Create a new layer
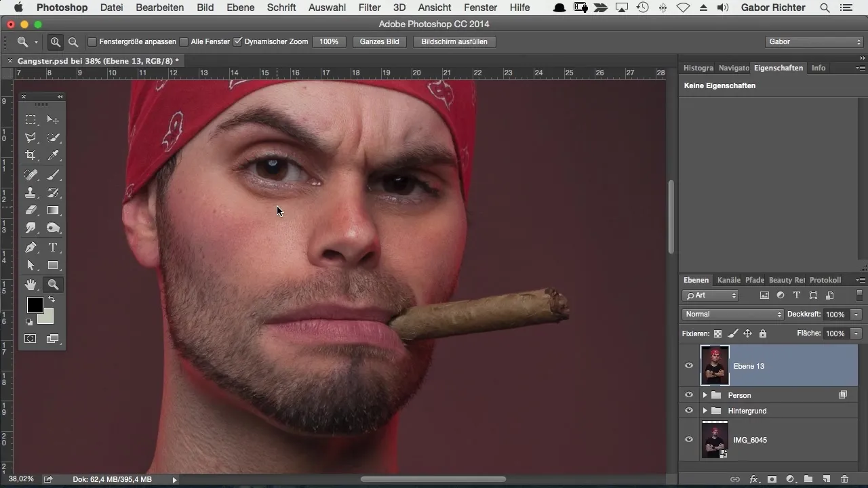 pyautogui.click(x=827, y=479)
